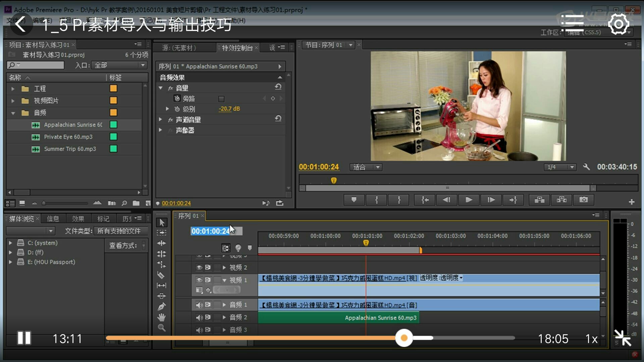Click the Mark In button

click(x=376, y=200)
